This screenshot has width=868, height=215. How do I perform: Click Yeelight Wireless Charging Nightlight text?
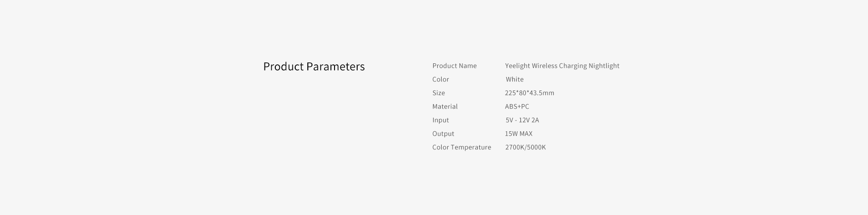(x=562, y=66)
